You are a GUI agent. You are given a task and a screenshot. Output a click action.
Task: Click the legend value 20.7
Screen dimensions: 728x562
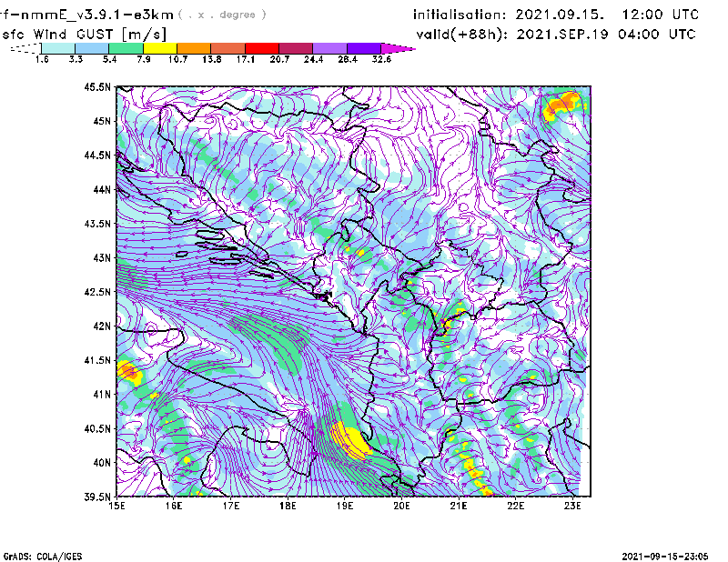[x=279, y=59]
